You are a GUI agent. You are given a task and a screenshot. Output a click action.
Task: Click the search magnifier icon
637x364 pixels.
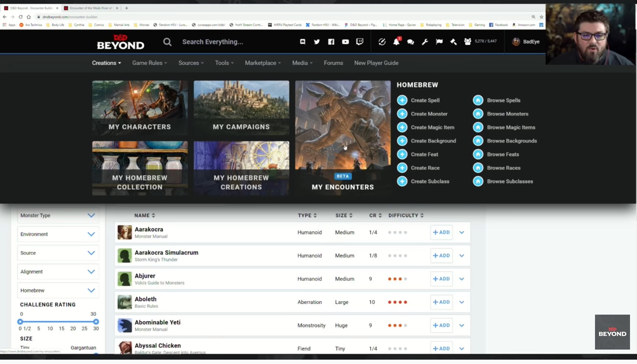click(x=167, y=42)
